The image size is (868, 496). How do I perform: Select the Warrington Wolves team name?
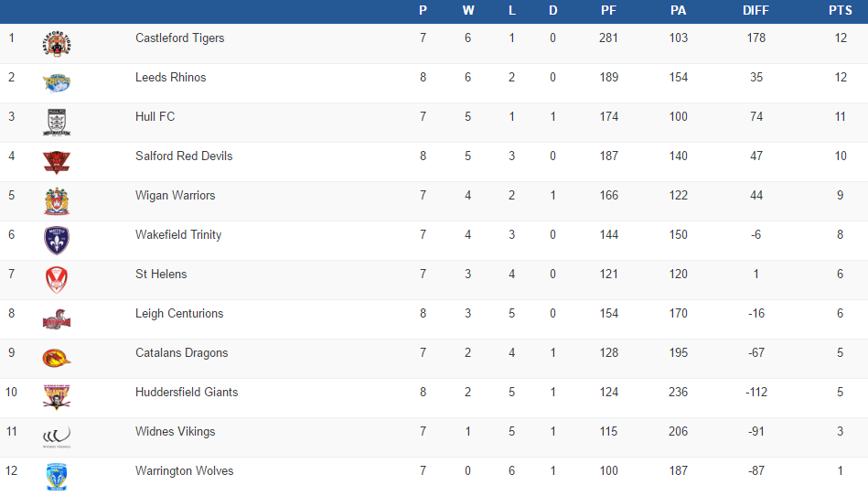pos(184,471)
